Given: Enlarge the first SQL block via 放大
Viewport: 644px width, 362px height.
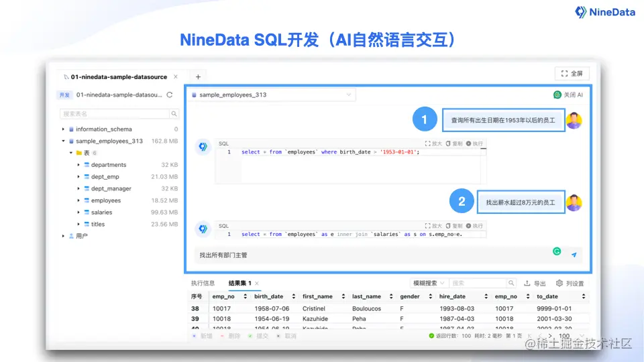Looking at the screenshot, I should click(433, 143).
